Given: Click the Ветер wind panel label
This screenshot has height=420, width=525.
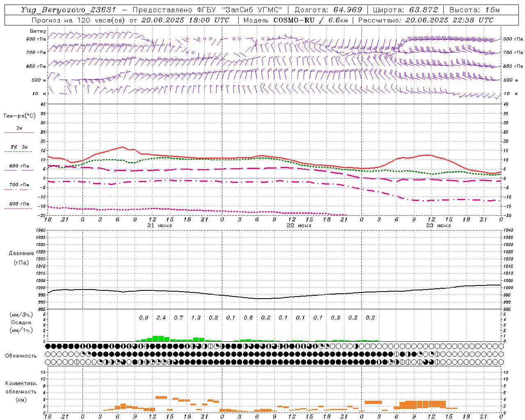Looking at the screenshot, I should [x=38, y=31].
